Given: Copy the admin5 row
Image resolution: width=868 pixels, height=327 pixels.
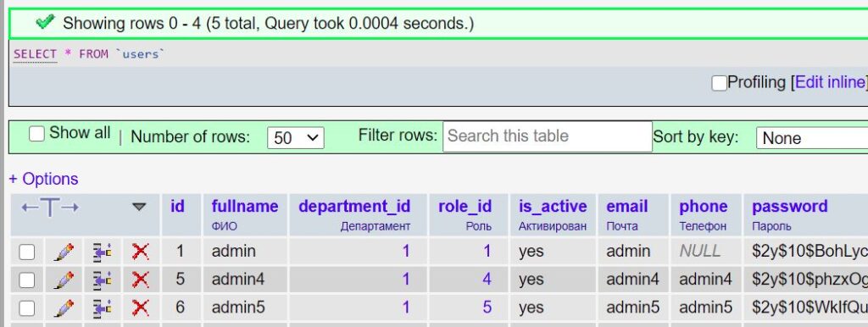Looking at the screenshot, I should 102,308.
